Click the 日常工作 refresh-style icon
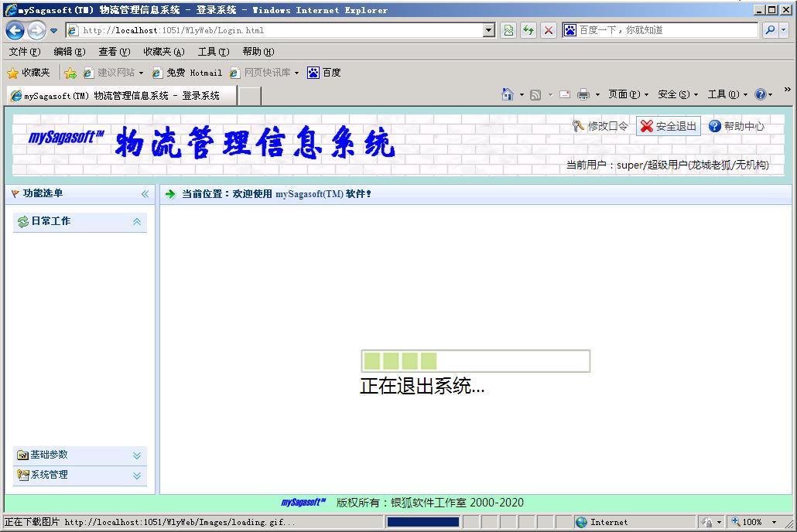Image resolution: width=797 pixels, height=532 pixels. pos(23,222)
